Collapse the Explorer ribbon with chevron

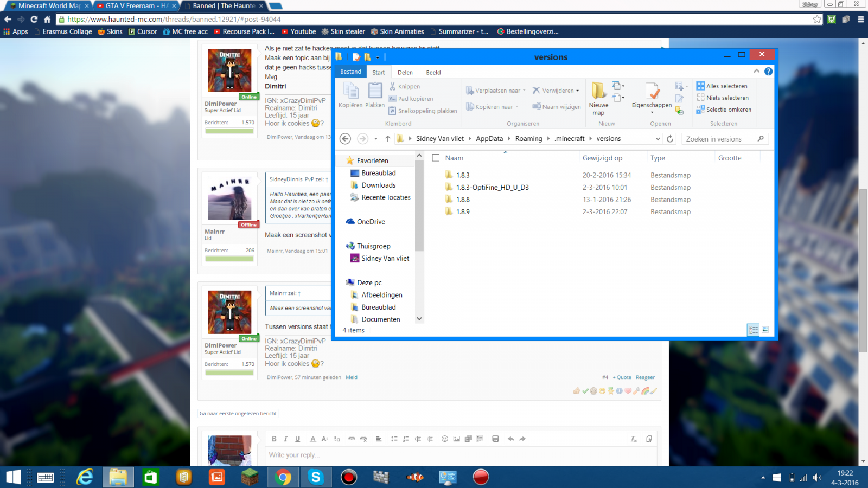[757, 72]
